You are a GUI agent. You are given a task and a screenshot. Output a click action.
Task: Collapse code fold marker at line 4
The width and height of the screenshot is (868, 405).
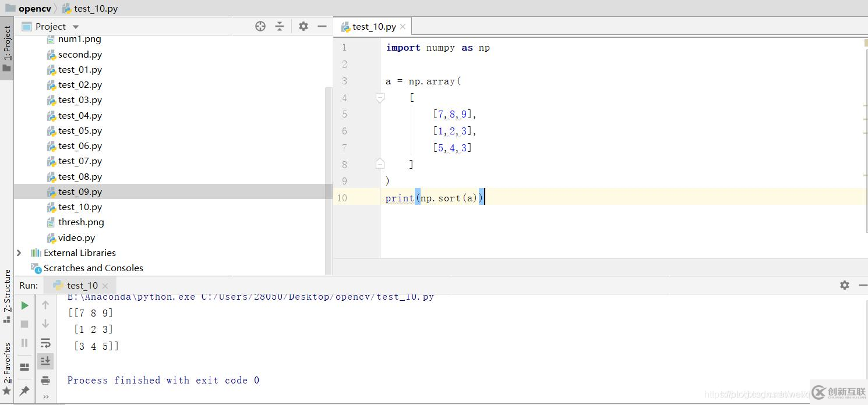click(x=380, y=98)
